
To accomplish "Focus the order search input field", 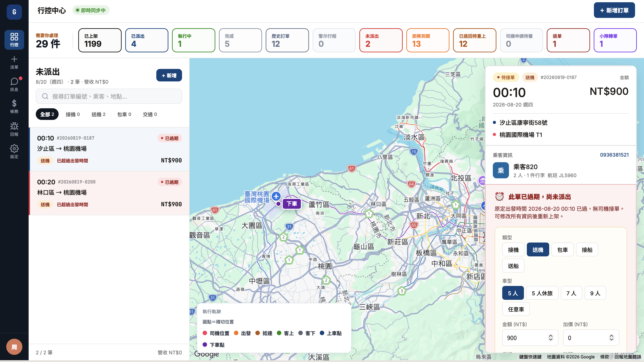I will (x=109, y=96).
